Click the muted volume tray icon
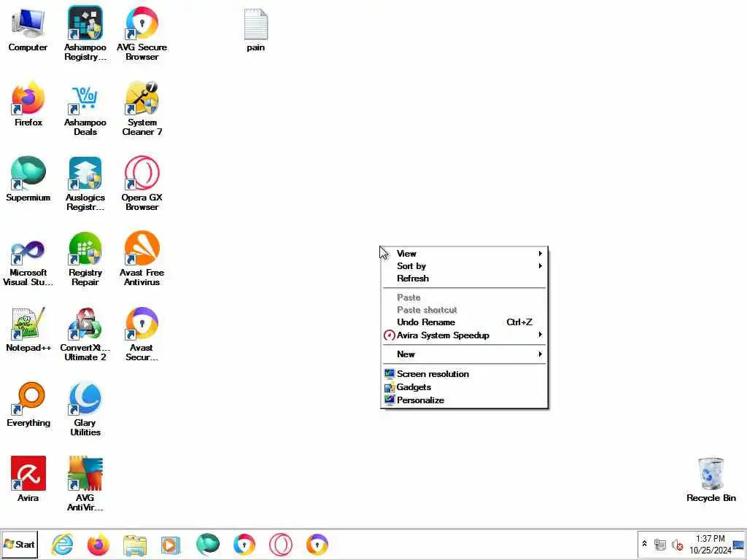The image size is (747, 560). [677, 544]
